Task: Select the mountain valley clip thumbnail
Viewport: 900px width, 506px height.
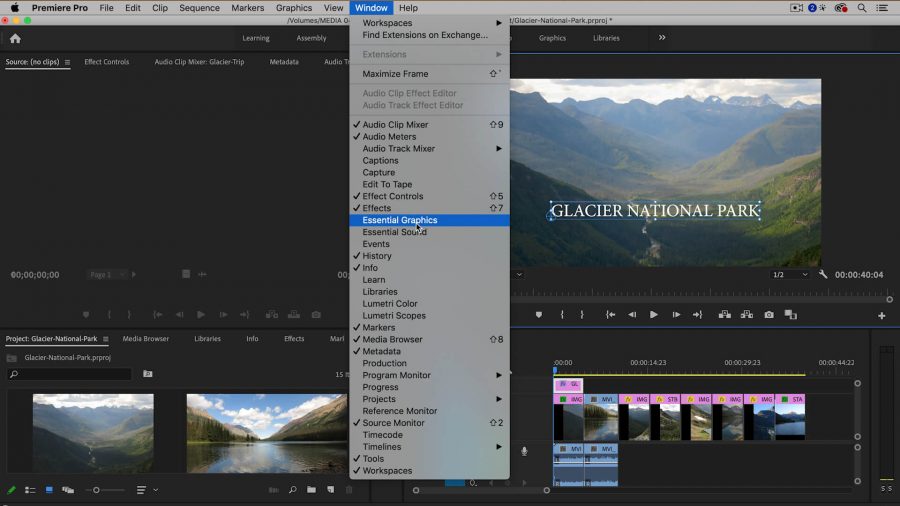Action: click(x=93, y=433)
